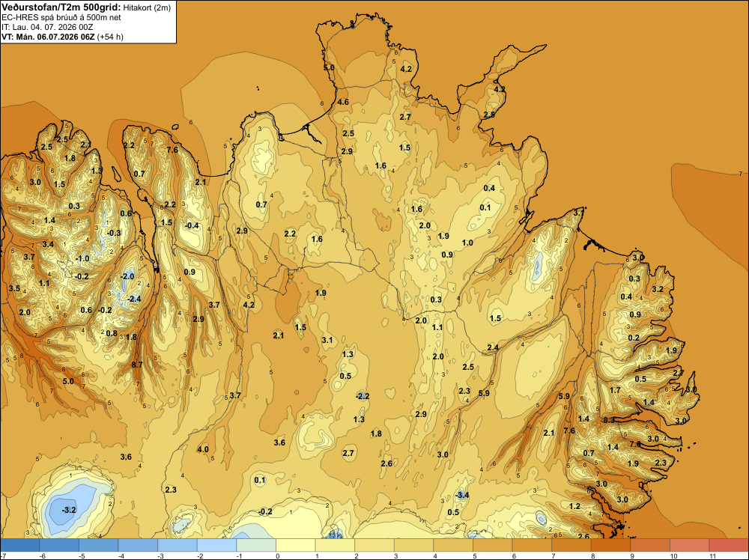Click the -2.4 temperature label
The image size is (749, 560).
tap(134, 299)
